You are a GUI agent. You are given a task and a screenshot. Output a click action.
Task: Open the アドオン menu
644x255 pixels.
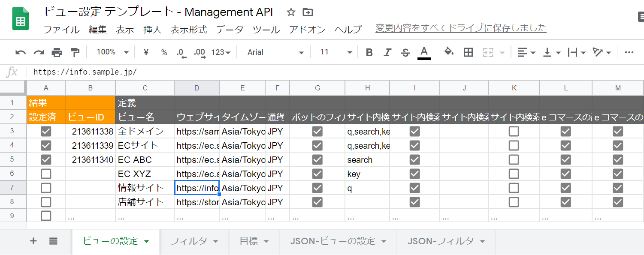(307, 30)
